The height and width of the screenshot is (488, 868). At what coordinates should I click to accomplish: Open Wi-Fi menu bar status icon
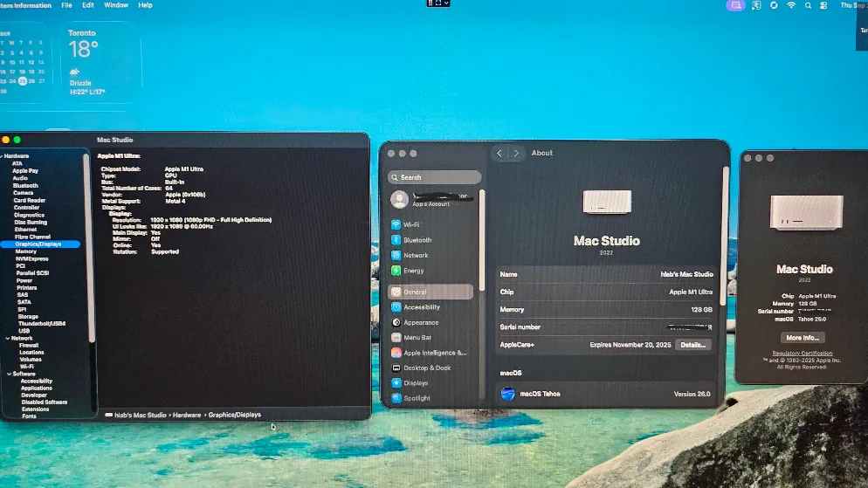tap(791, 5)
